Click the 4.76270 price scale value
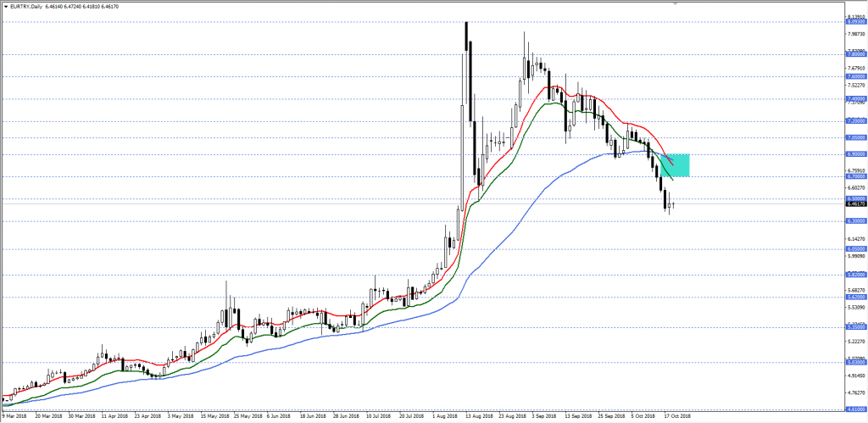Screen dimensions: 868x423 tap(856, 392)
